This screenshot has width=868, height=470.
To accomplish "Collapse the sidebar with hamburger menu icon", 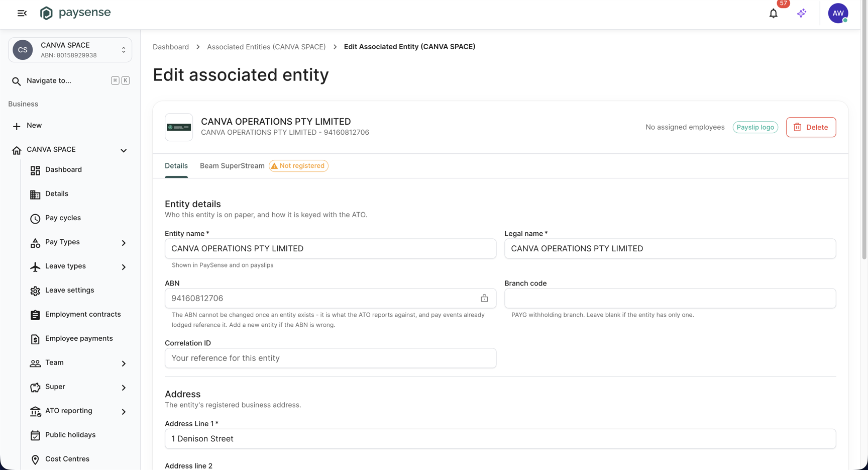I will pyautogui.click(x=22, y=13).
